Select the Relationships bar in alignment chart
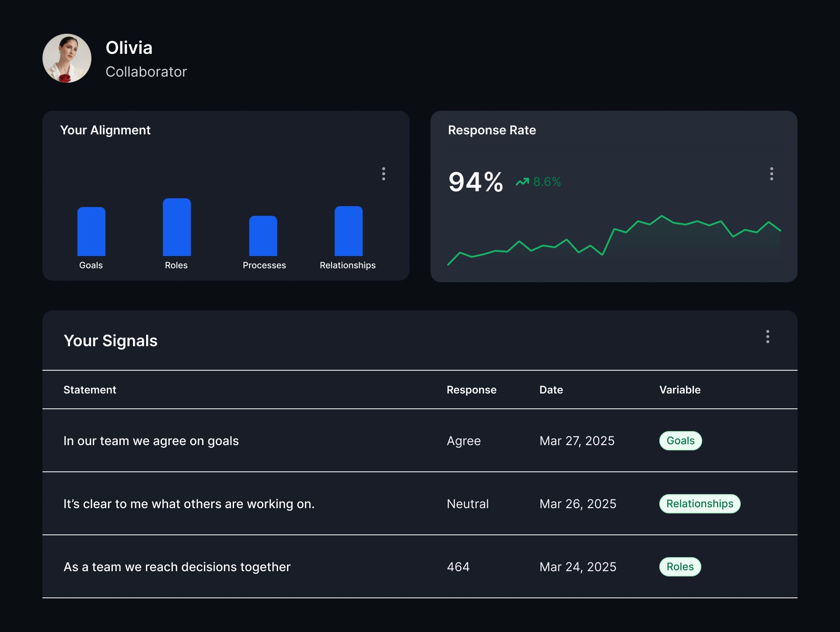840x632 pixels. click(349, 231)
